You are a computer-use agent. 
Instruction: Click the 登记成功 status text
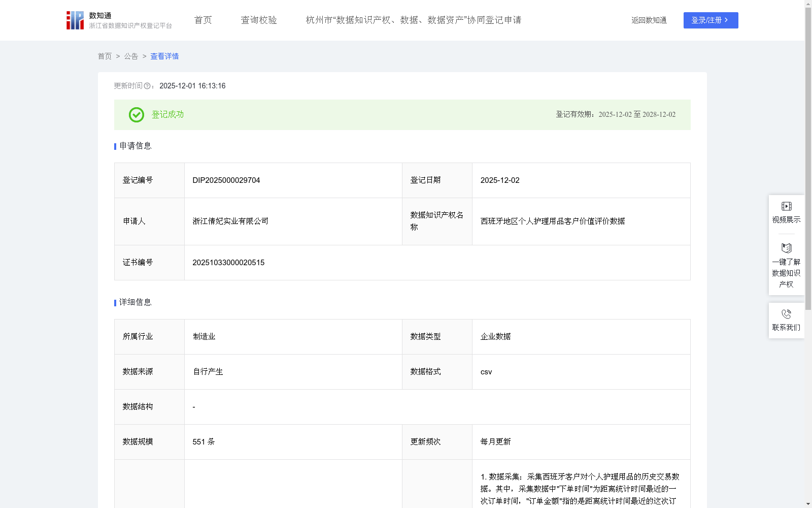(x=167, y=115)
